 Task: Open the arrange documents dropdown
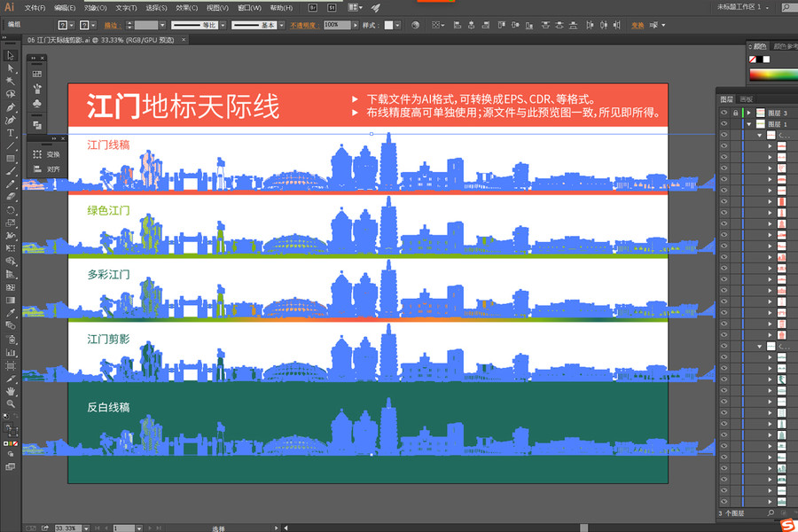(356, 8)
